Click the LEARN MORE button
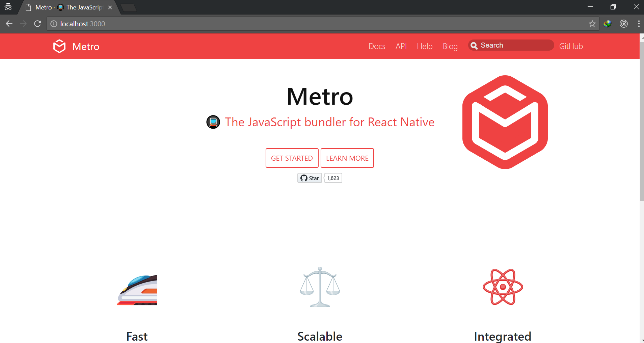This screenshot has height=343, width=644. [347, 158]
